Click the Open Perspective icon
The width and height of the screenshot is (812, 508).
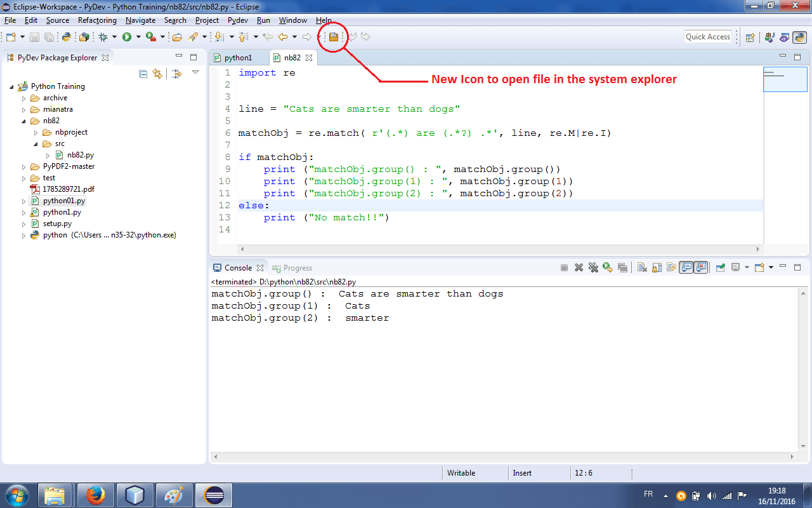click(750, 37)
